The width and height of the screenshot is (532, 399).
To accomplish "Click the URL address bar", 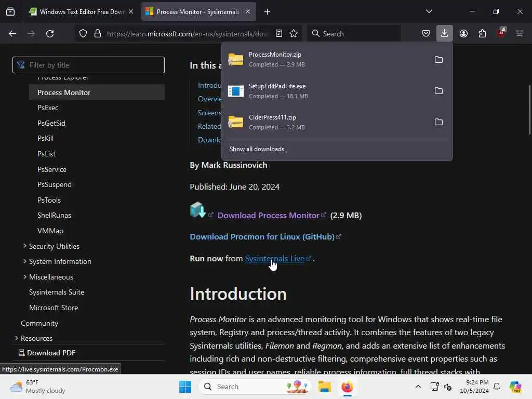I will pyautogui.click(x=187, y=34).
